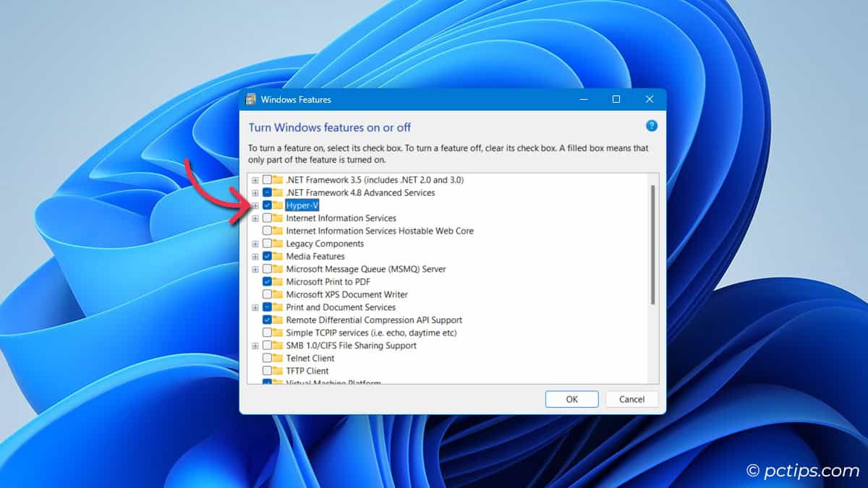Disable Media Features checkbox
The width and height of the screenshot is (868, 488).
[265, 256]
